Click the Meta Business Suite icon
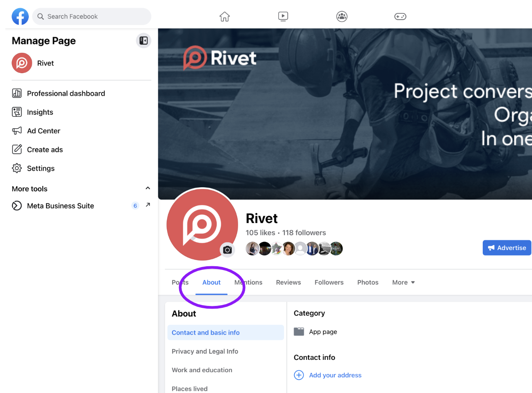 click(x=17, y=206)
